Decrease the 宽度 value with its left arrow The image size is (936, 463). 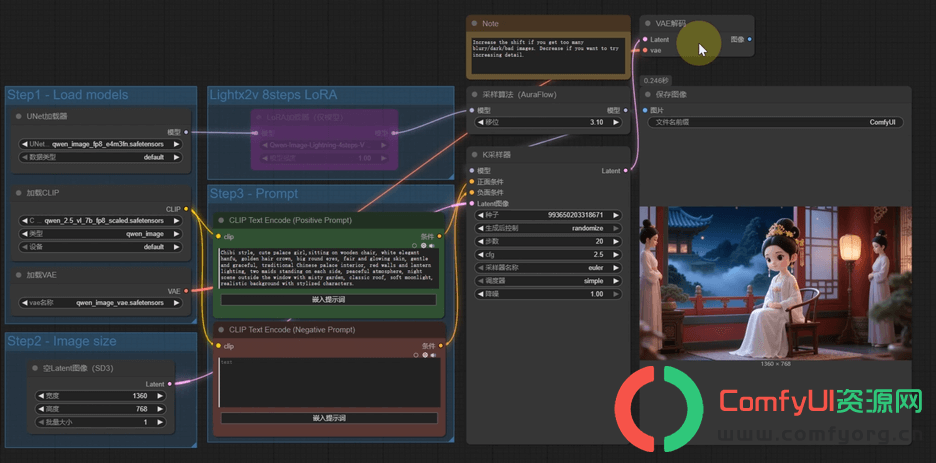pos(41,396)
